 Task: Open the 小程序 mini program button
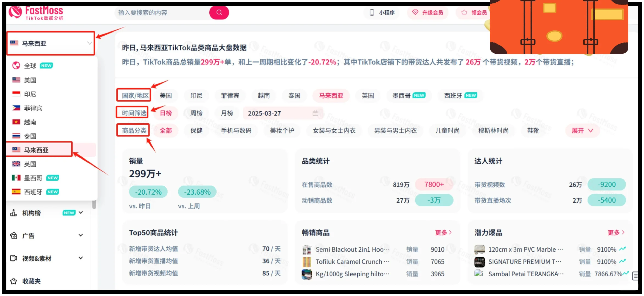tap(382, 13)
